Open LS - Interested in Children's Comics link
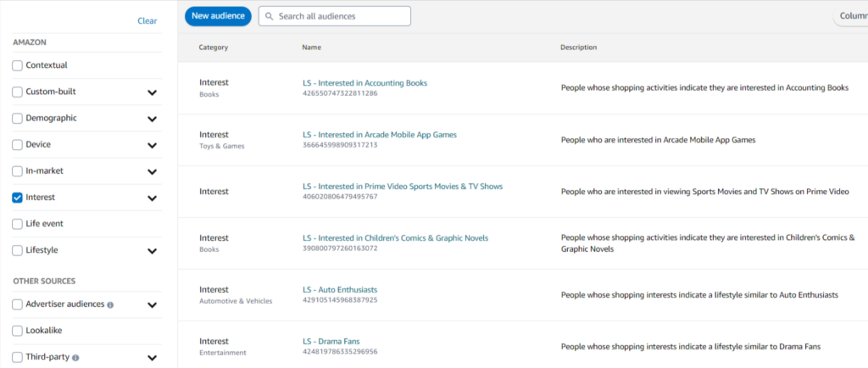 [395, 238]
